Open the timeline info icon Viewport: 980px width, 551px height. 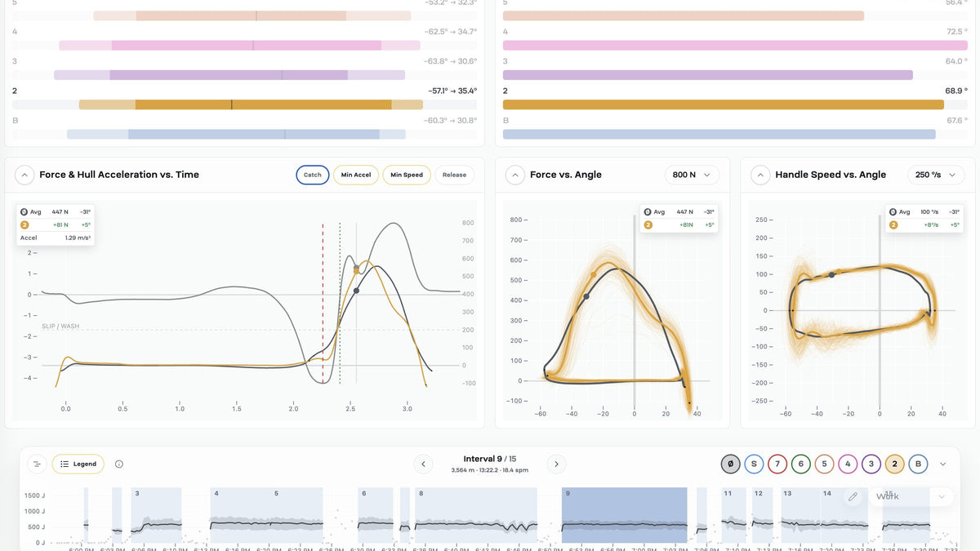[x=119, y=464]
